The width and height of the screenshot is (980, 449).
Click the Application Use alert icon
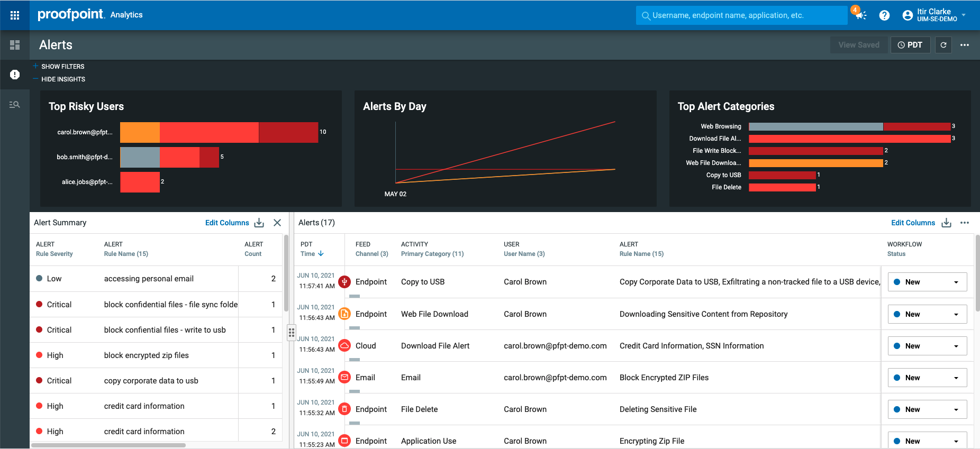pyautogui.click(x=344, y=441)
